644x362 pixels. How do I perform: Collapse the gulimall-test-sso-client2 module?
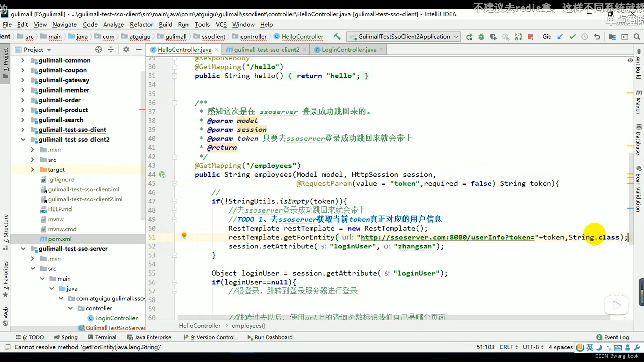click(23, 140)
